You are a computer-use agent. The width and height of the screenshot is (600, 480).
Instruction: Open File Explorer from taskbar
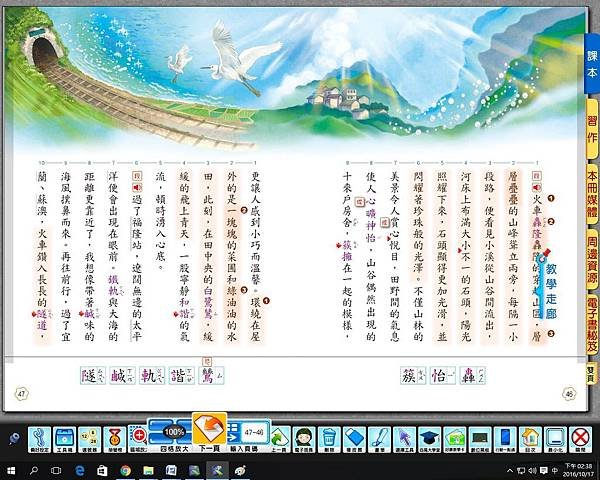coord(148,470)
